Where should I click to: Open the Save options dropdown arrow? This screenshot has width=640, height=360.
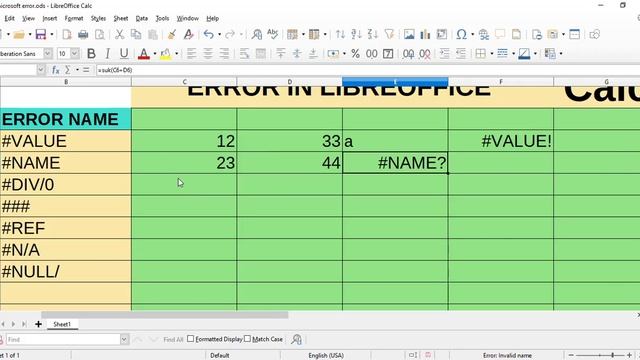pyautogui.click(x=52, y=35)
